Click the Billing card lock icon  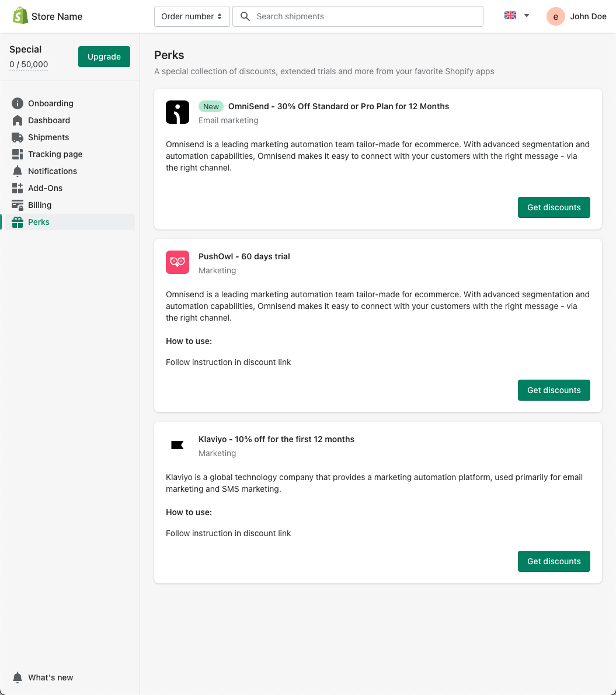[18, 205]
